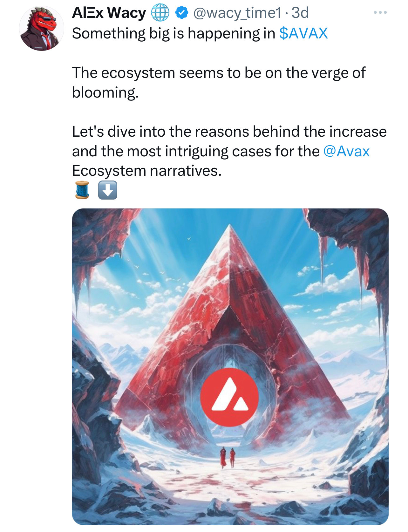Click the "Ecosystem narratives." text line

coord(146,171)
